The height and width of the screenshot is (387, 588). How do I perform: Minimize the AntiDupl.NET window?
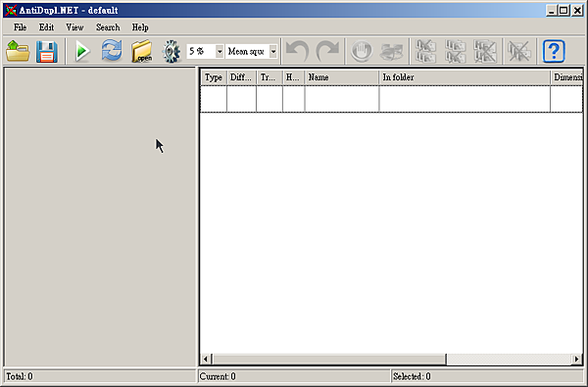coord(551,10)
